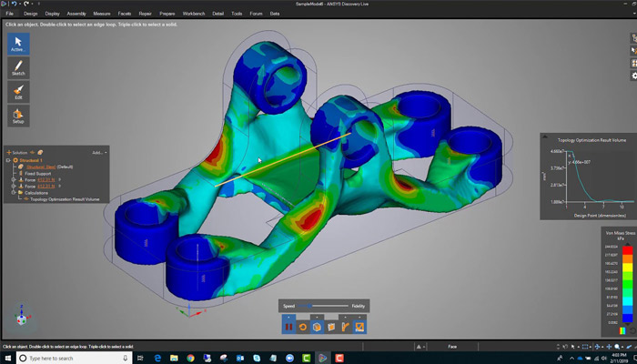This screenshot has width=637, height=364.
Task: Click the red swatch in stress legend
Action: click(x=628, y=250)
